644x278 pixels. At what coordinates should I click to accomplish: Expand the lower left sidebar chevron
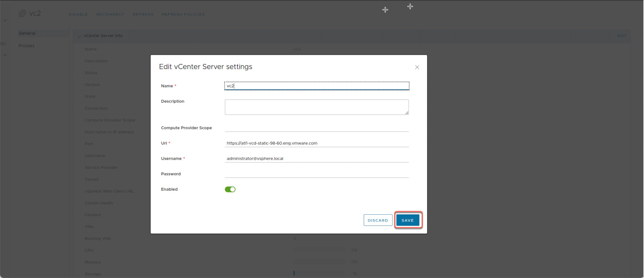tap(5, 55)
